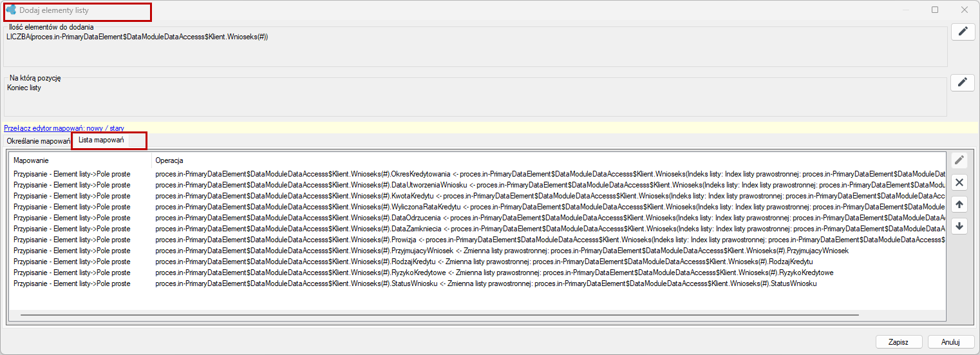This screenshot has height=355, width=980.
Task: Click the Operacja column header
Action: [549, 160]
